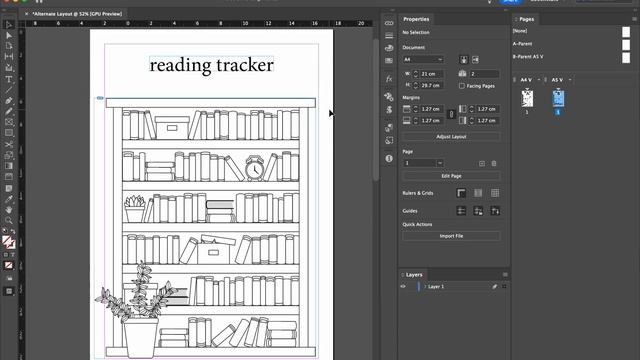The width and height of the screenshot is (640, 360).
Task: Switch to the Properties tab
Action: (x=416, y=19)
